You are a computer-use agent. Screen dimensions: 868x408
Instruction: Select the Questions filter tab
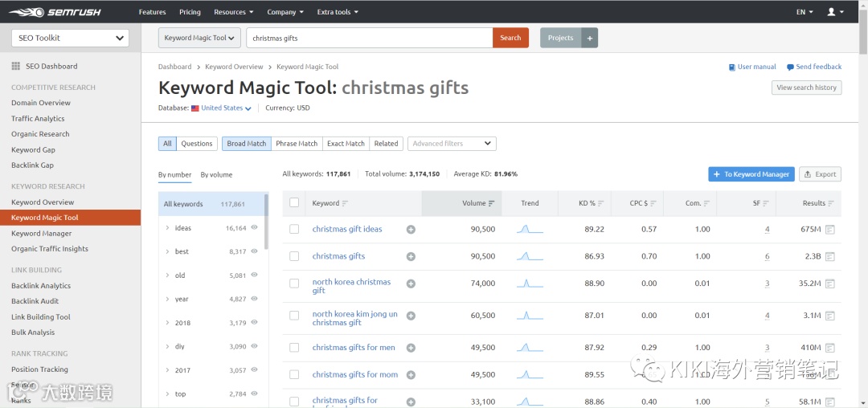coord(197,144)
